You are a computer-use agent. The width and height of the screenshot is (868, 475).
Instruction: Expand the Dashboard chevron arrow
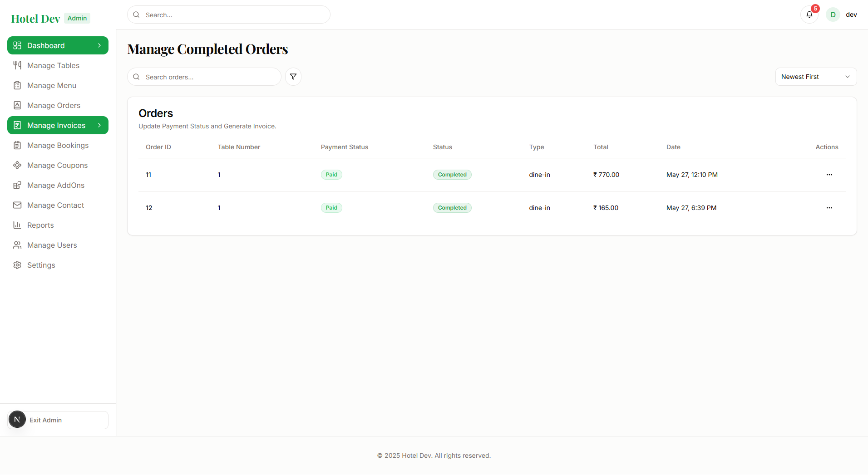[99, 45]
